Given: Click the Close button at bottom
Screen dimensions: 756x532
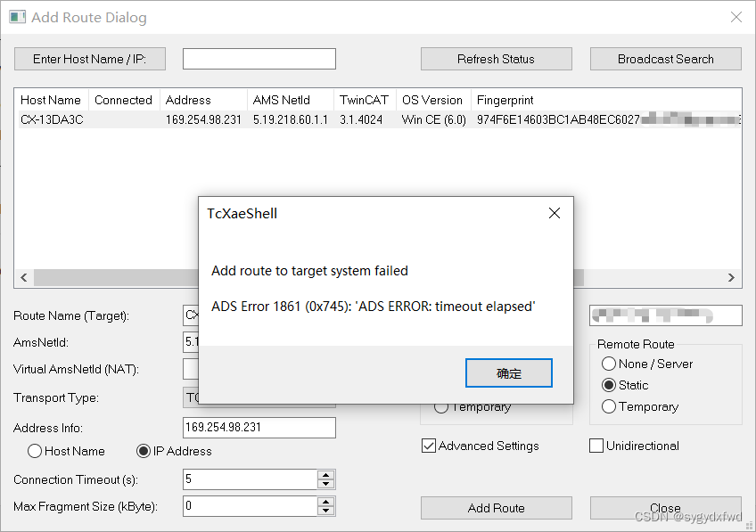Looking at the screenshot, I should pos(666,508).
